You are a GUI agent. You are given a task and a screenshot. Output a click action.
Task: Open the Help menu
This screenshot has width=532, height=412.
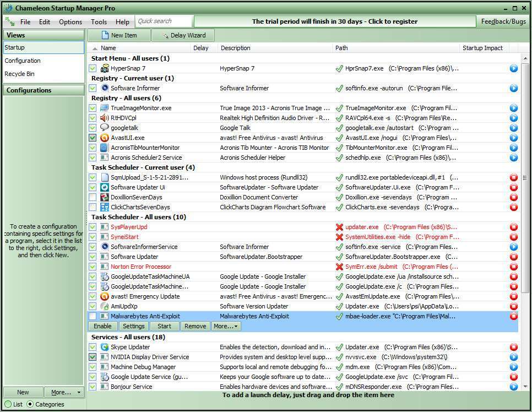(122, 21)
